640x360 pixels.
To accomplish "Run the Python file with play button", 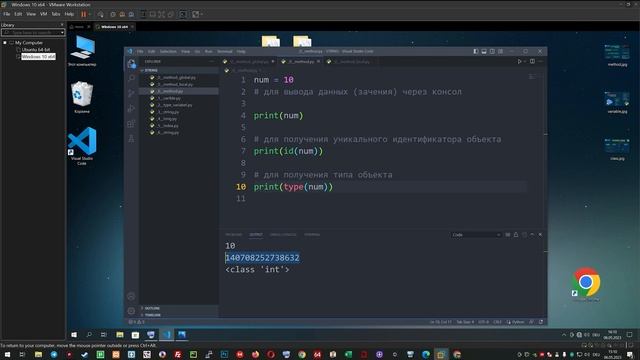I will pos(519,62).
